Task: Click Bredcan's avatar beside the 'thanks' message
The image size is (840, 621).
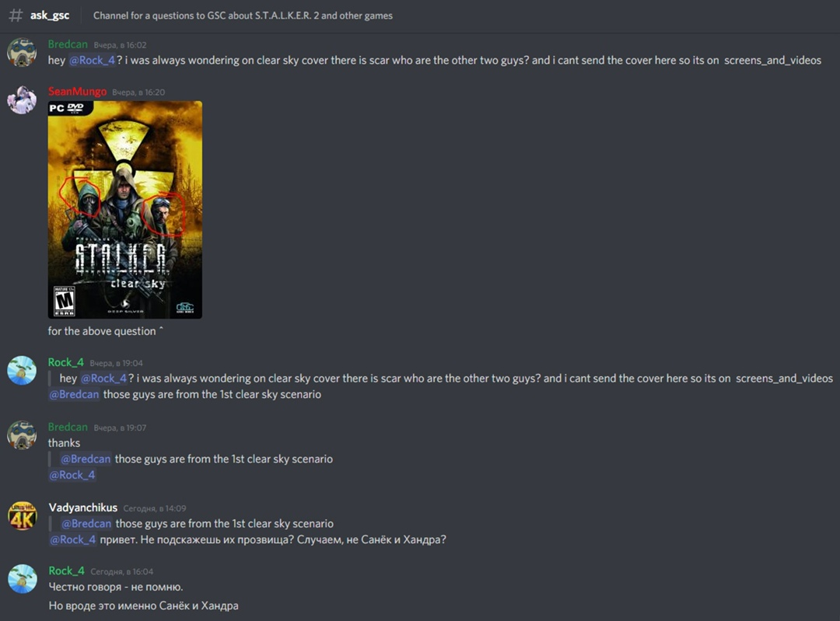Action: [x=22, y=435]
